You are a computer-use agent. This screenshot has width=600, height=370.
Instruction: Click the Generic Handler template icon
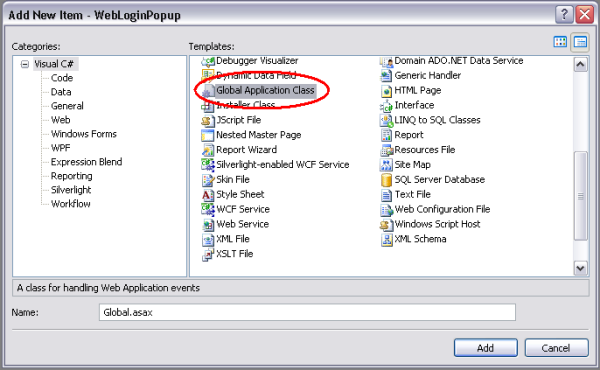coord(386,76)
